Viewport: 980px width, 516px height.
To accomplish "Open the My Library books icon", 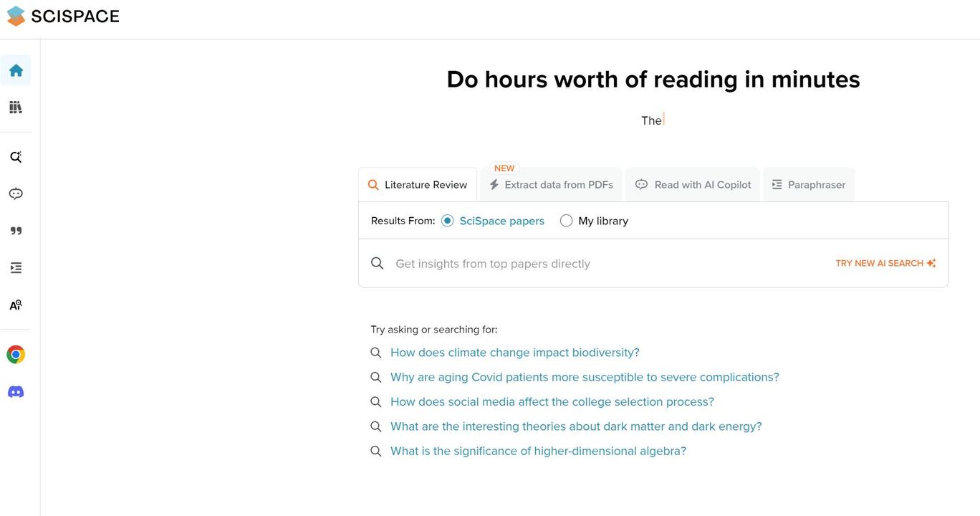I will [x=16, y=107].
